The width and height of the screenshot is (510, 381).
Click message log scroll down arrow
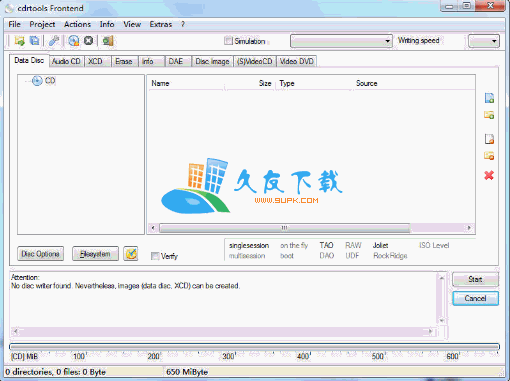point(441,320)
